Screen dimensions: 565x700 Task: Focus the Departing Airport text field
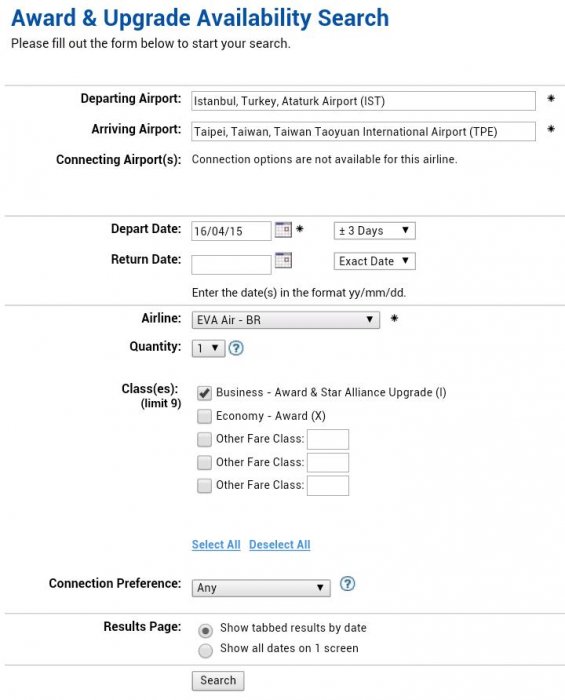tap(363, 101)
